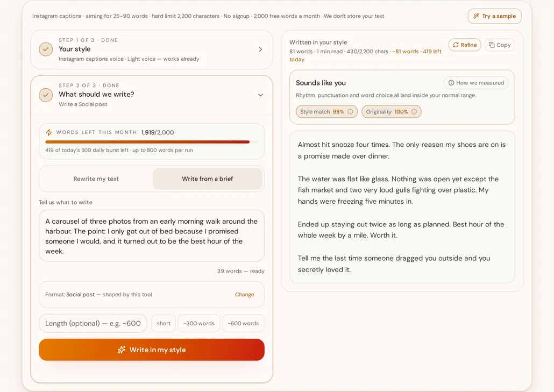Open How we measured details

[x=476, y=83]
